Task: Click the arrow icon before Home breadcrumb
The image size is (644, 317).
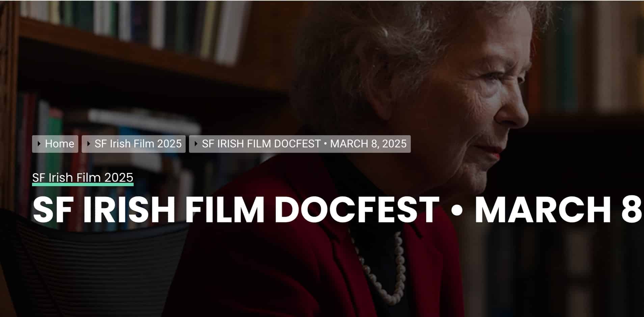Action: 39,144
